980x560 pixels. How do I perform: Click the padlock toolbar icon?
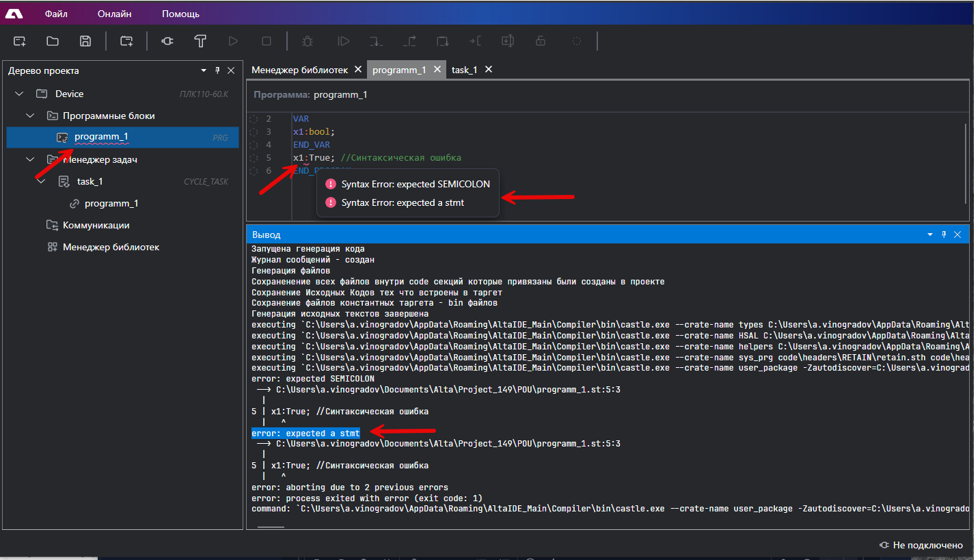pyautogui.click(x=541, y=41)
